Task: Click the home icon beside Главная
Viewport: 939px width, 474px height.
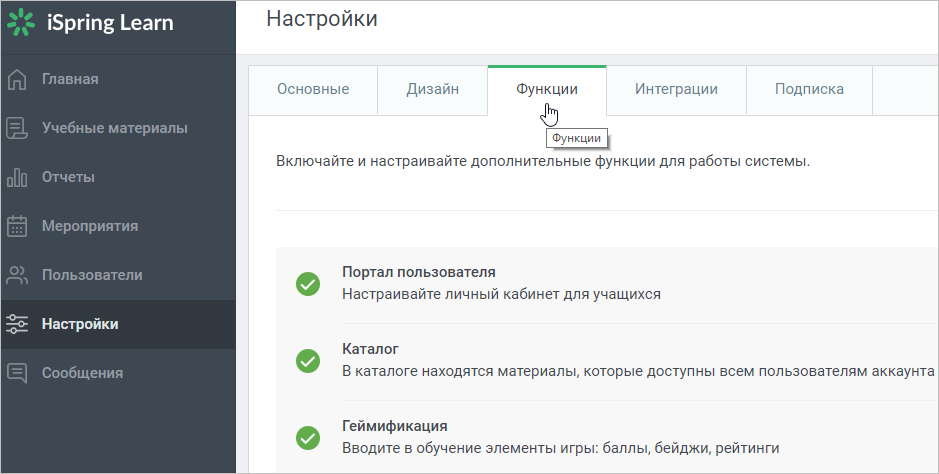Action: (17, 79)
